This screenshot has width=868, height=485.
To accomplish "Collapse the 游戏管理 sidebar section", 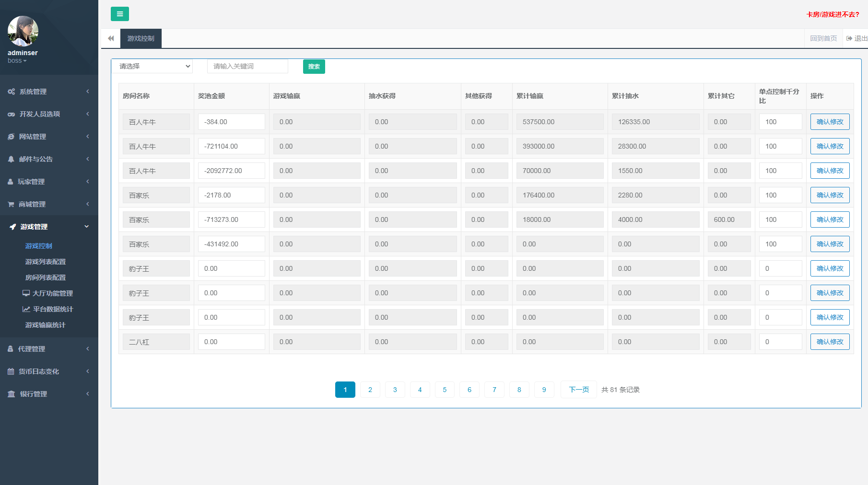I will tap(48, 227).
